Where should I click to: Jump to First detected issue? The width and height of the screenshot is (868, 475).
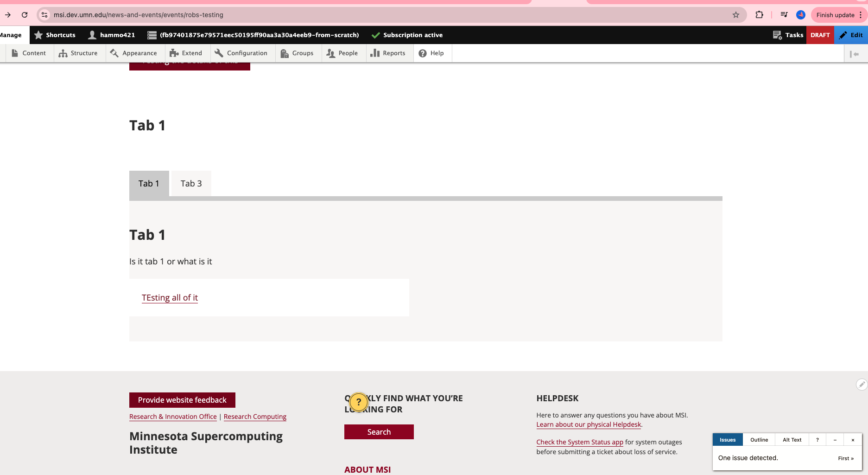click(x=845, y=458)
